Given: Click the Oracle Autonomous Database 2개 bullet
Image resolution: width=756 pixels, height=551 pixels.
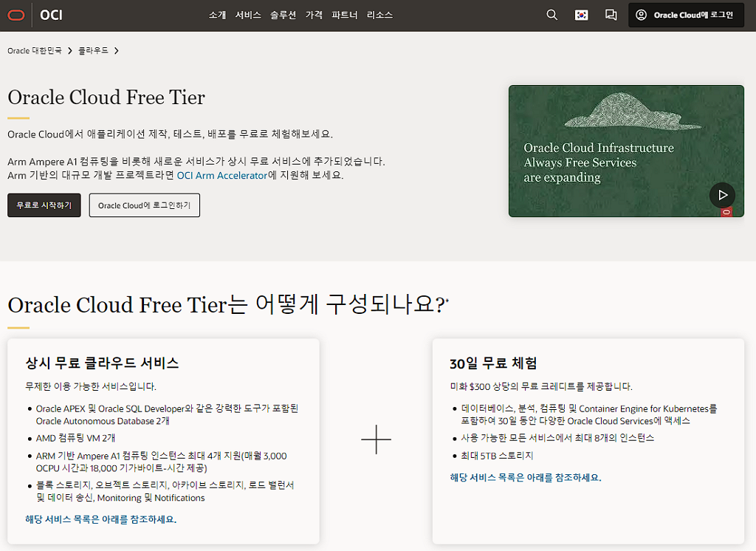Looking at the screenshot, I should (x=167, y=414).
